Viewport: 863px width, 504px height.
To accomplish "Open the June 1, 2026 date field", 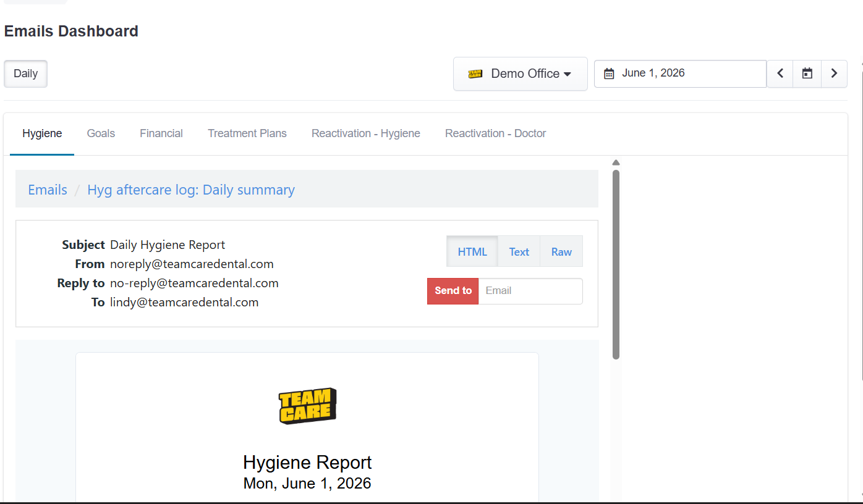I will tap(680, 73).
